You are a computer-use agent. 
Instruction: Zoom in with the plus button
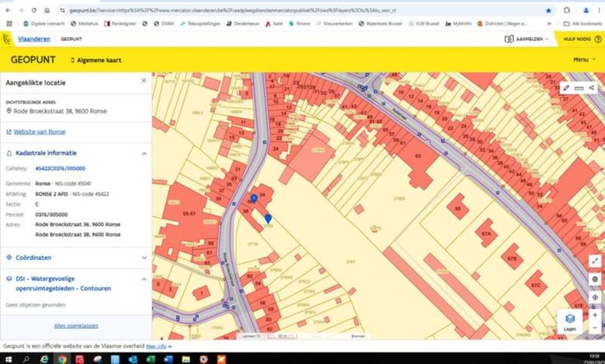click(595, 315)
